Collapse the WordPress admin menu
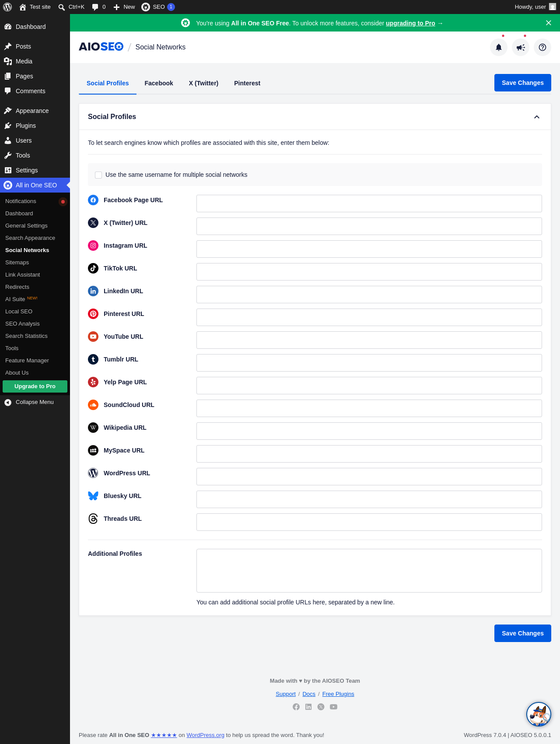Screen dimensions: 560x744 35,402
